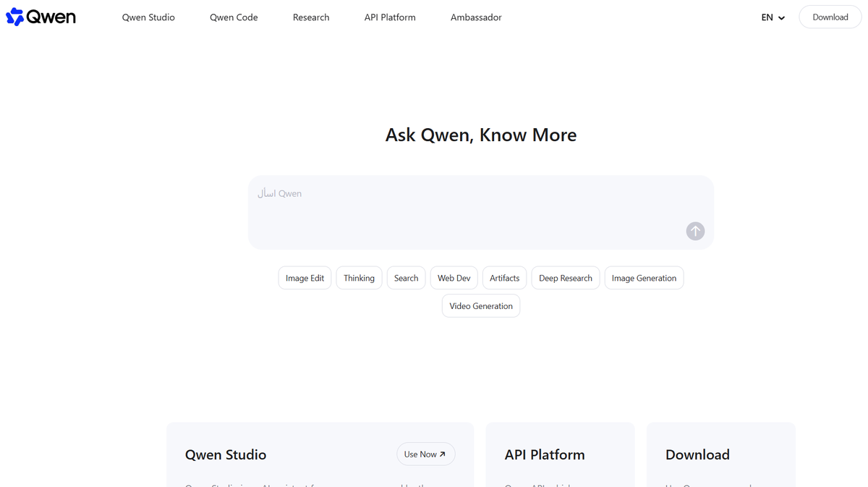Enable the Search mode chip

[406, 278]
